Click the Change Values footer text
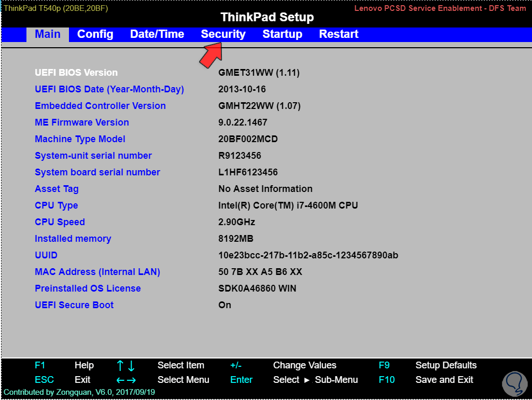532x400 pixels. [x=305, y=365]
